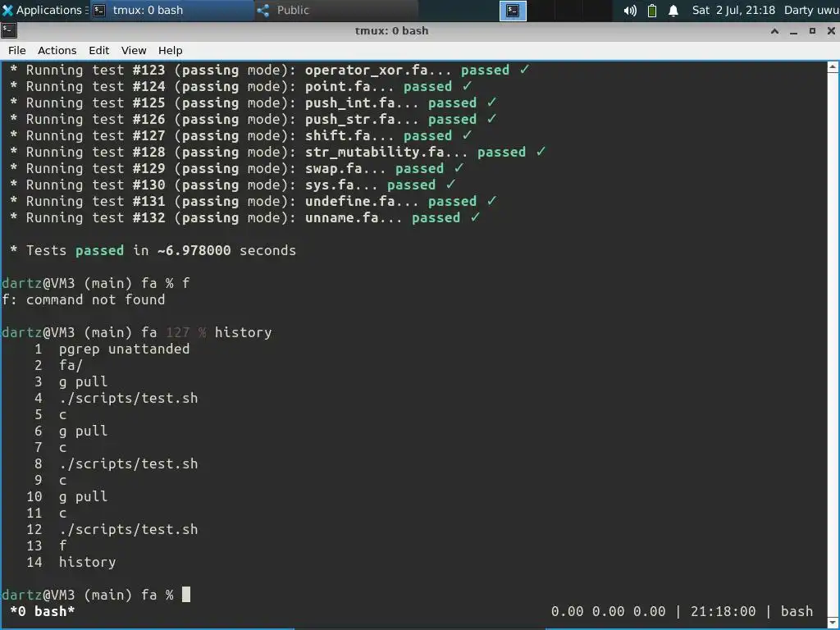The width and height of the screenshot is (840, 630).
Task: Click the text push_int.fa
Action: point(349,103)
